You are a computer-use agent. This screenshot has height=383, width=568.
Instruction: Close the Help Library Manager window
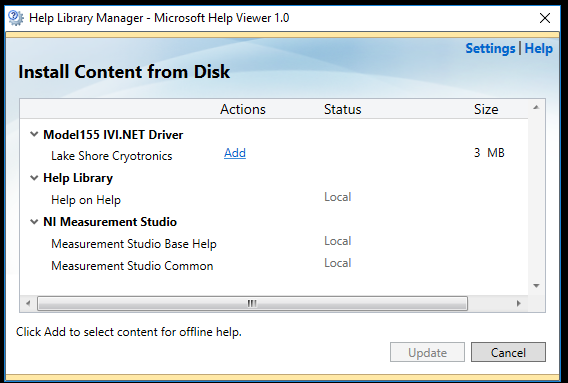(545, 18)
